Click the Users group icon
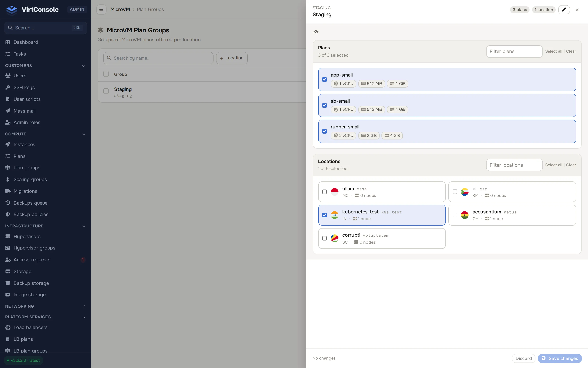This screenshot has height=368, width=588. [8, 76]
